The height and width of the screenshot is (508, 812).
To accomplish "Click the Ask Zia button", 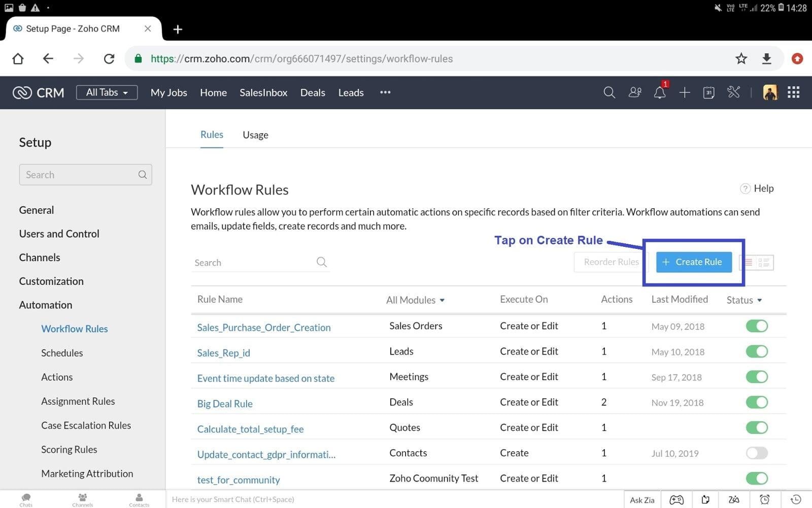I will point(642,500).
